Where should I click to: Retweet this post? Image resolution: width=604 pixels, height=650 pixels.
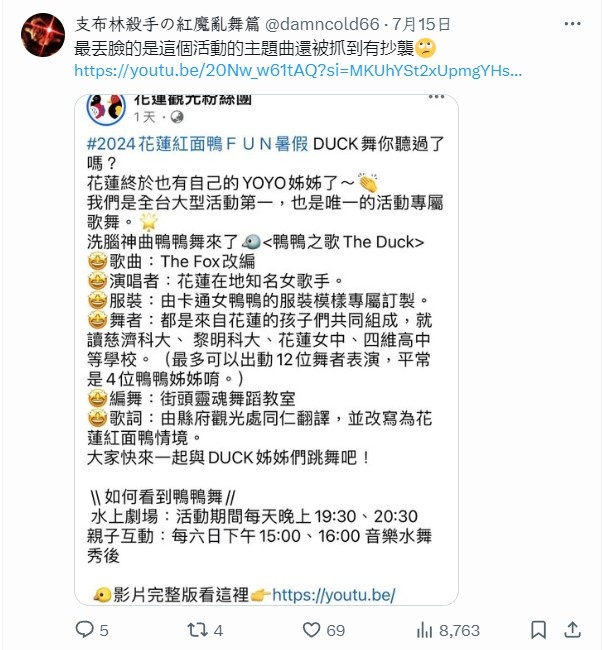click(197, 630)
